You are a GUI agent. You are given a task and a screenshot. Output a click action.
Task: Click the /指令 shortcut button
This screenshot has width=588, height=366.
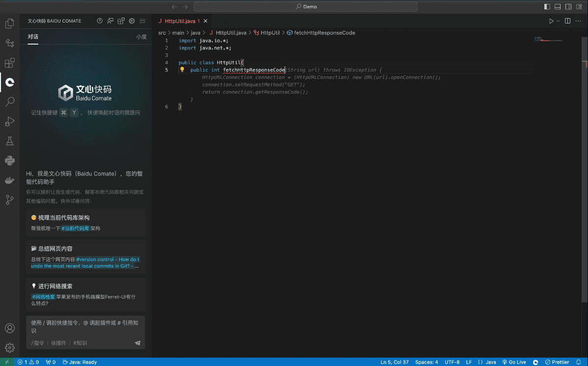click(37, 343)
